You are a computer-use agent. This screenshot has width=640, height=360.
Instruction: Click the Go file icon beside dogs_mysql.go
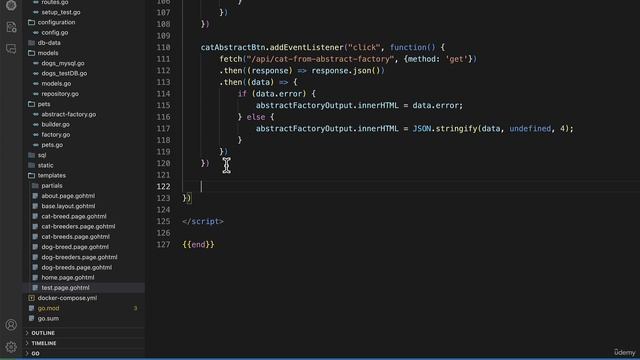[36, 63]
